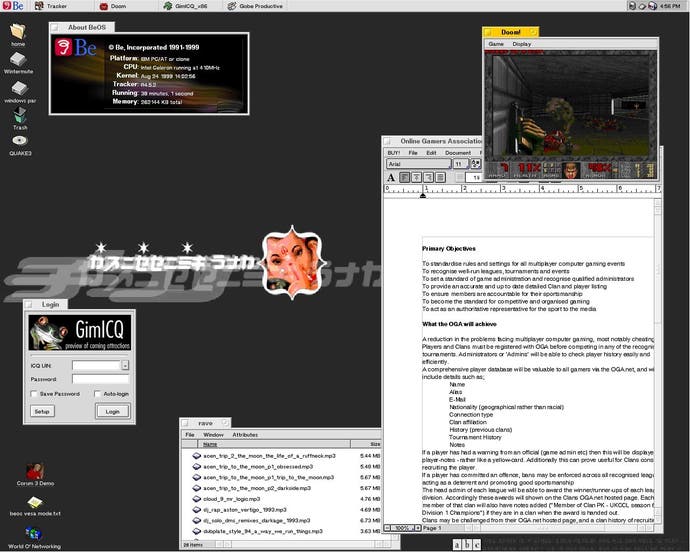
Task: Open the Edit menu in Gobe Productive
Action: [x=431, y=153]
